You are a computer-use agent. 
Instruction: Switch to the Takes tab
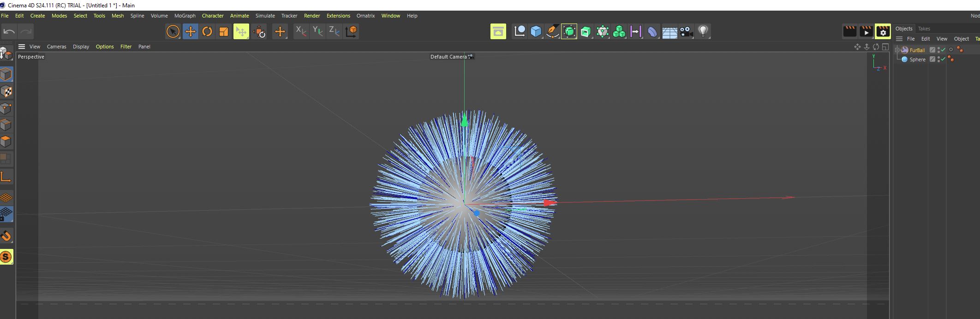(x=924, y=29)
